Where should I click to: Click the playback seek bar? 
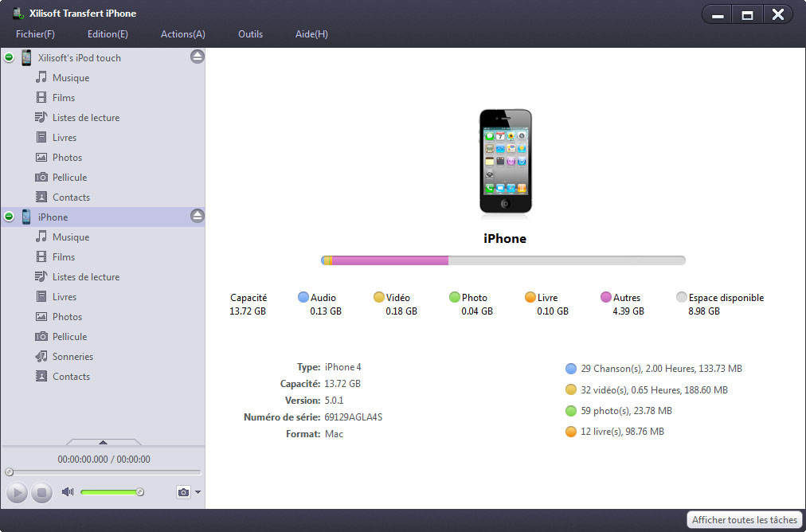(x=103, y=471)
